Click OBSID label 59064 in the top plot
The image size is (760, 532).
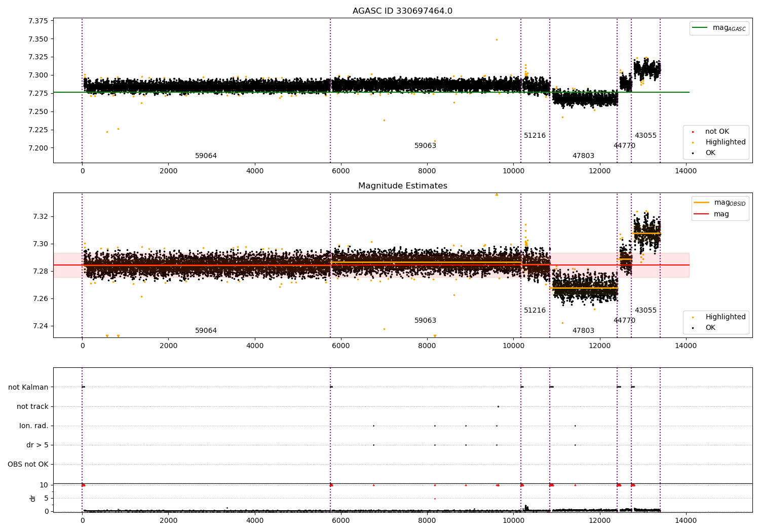[x=206, y=156]
